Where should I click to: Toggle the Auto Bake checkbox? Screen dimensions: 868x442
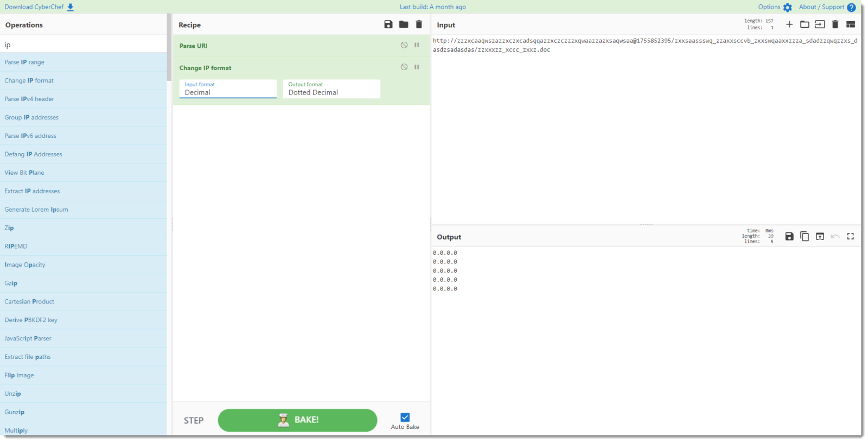[405, 417]
